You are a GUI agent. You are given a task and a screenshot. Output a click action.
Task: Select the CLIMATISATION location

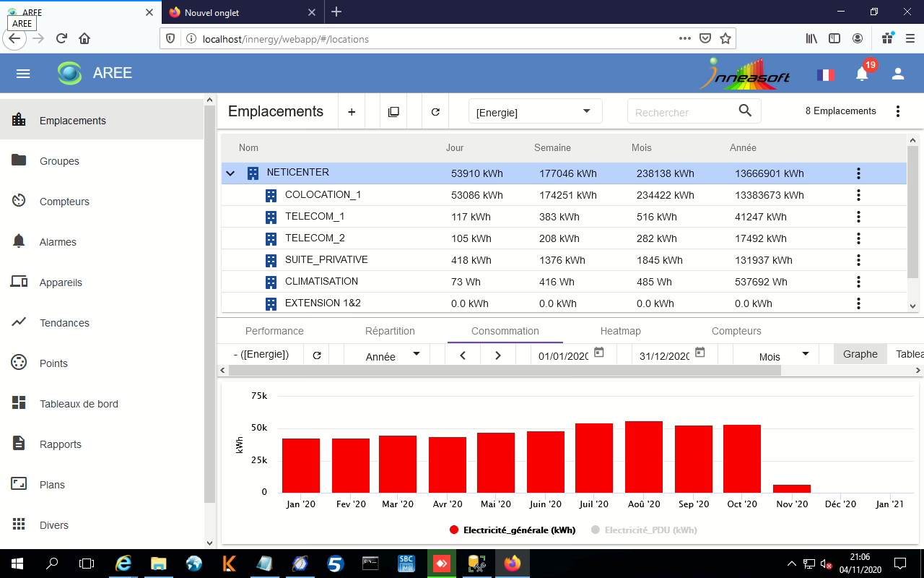[x=321, y=281]
